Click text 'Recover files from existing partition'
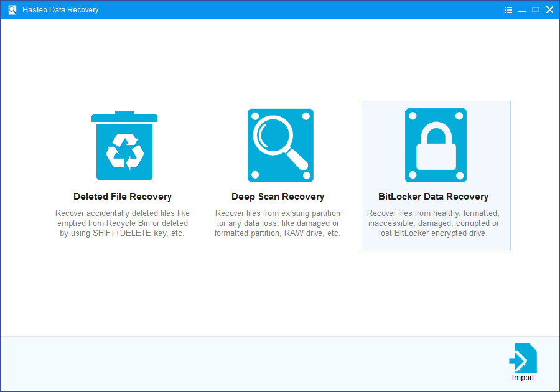Image resolution: width=560 pixels, height=392 pixels. (278, 213)
